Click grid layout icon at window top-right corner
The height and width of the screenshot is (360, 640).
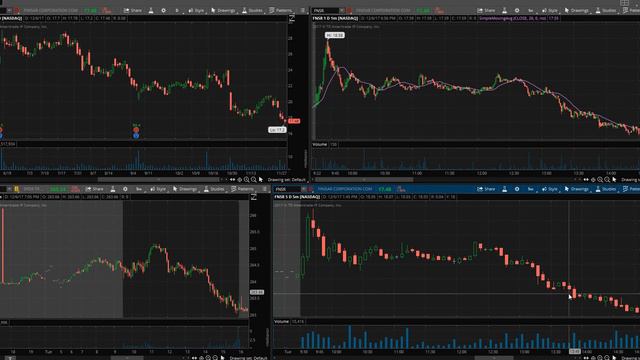click(x=624, y=3)
